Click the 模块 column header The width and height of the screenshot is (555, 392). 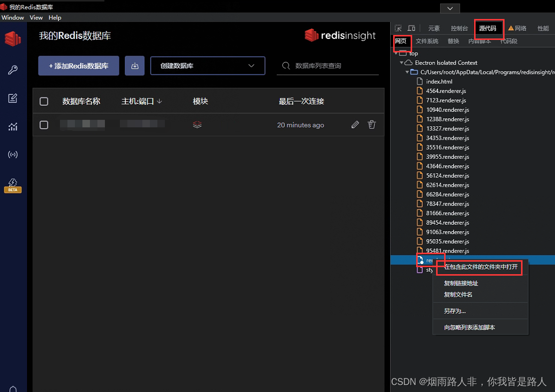tap(200, 101)
